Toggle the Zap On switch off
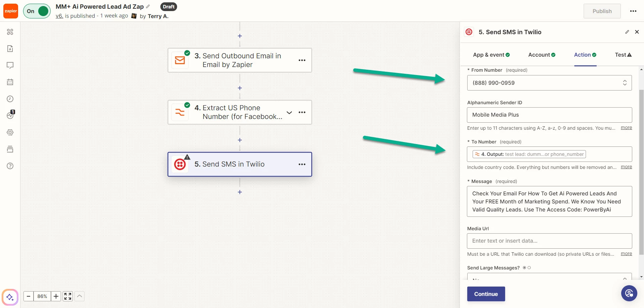 pyautogui.click(x=37, y=11)
